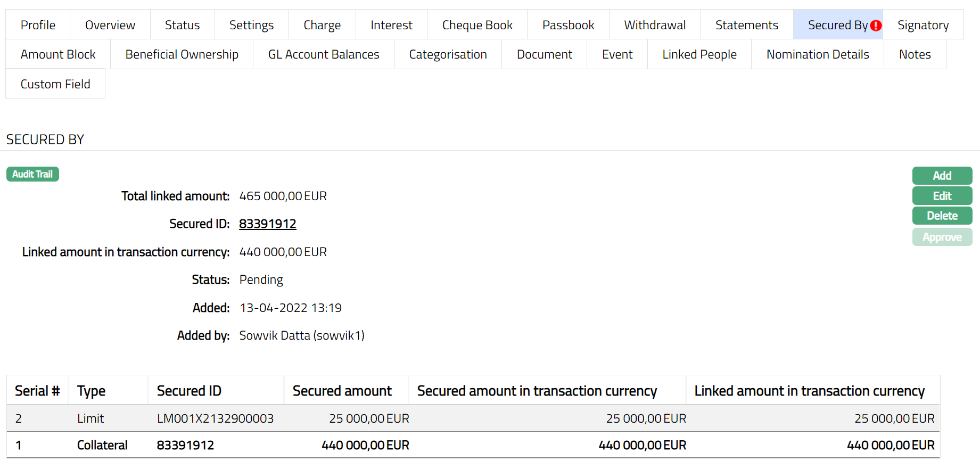Image resolution: width=980 pixels, height=469 pixels.
Task: View the GL Account Balances tab
Action: (x=324, y=54)
